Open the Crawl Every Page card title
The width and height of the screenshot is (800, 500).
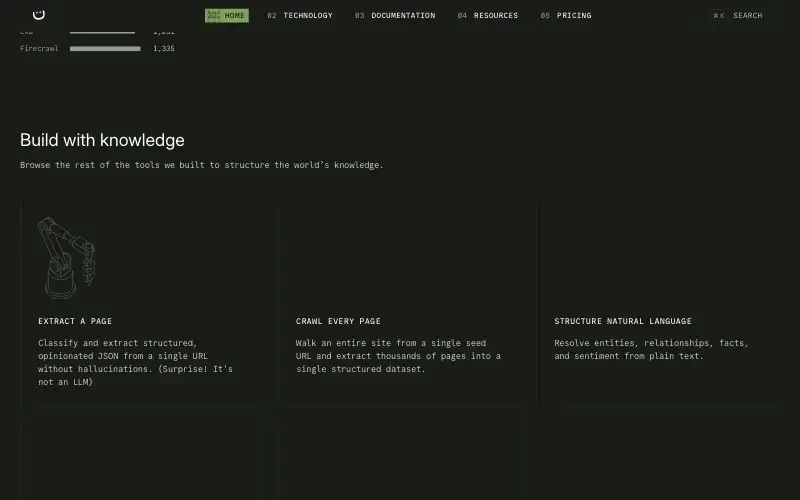pyautogui.click(x=338, y=321)
